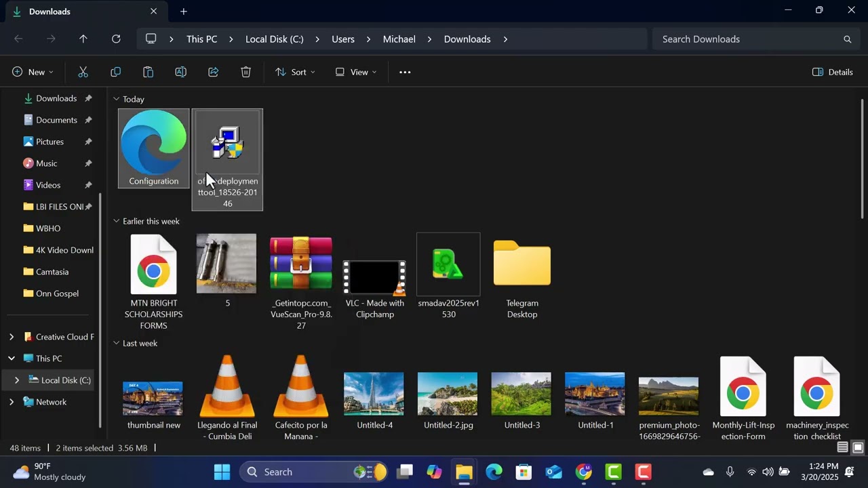This screenshot has height=488, width=868.
Task: Click the Cut scissors icon
Action: coord(83,72)
